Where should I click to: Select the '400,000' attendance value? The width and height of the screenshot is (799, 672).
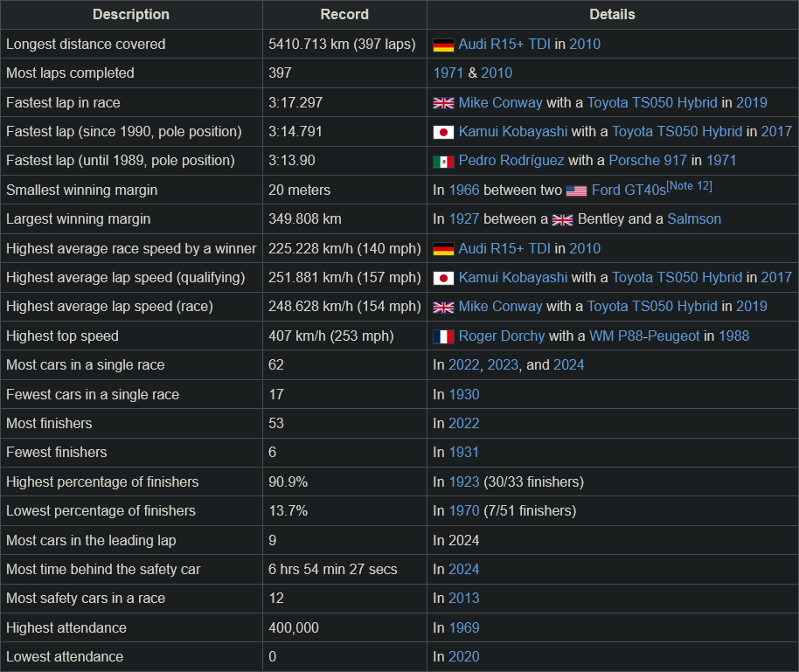pos(294,628)
